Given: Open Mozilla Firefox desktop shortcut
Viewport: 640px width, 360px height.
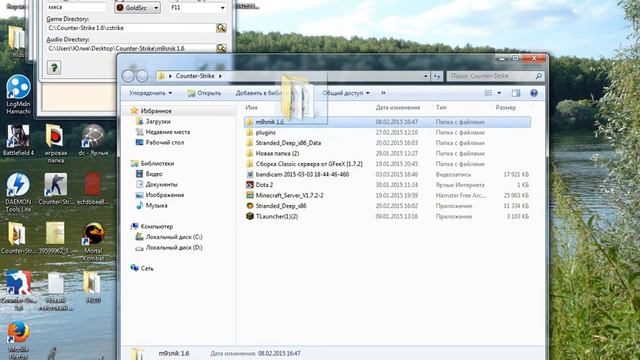Looking at the screenshot, I should pyautogui.click(x=18, y=340).
